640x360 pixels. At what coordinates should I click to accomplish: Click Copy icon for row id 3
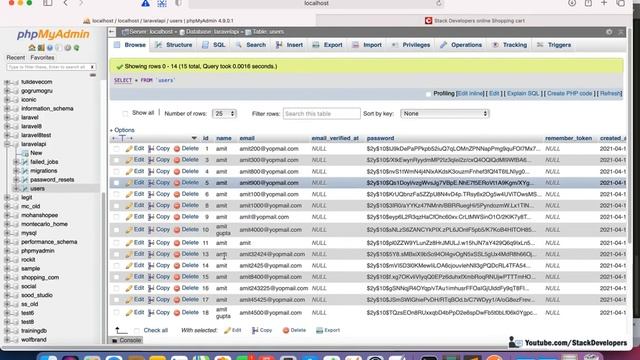point(151,160)
